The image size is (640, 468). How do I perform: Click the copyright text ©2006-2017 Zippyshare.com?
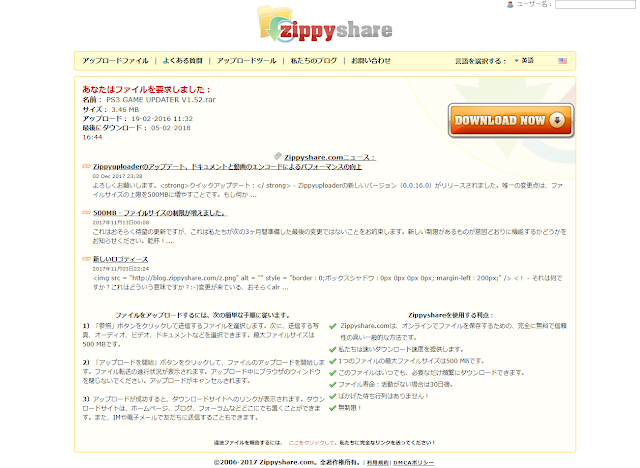tap(264, 462)
